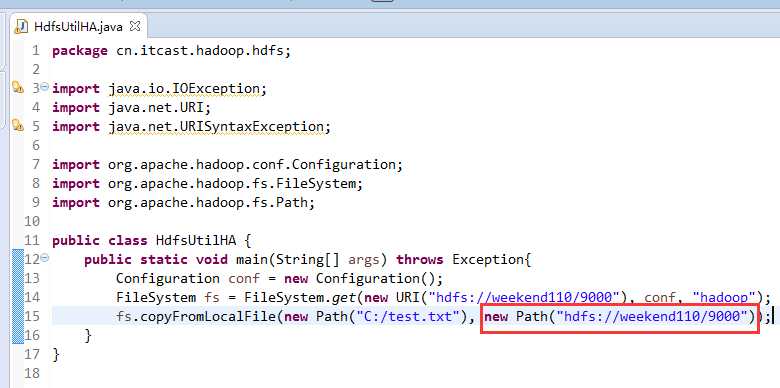
Task: Click line number 10 in the gutter
Action: [32, 221]
